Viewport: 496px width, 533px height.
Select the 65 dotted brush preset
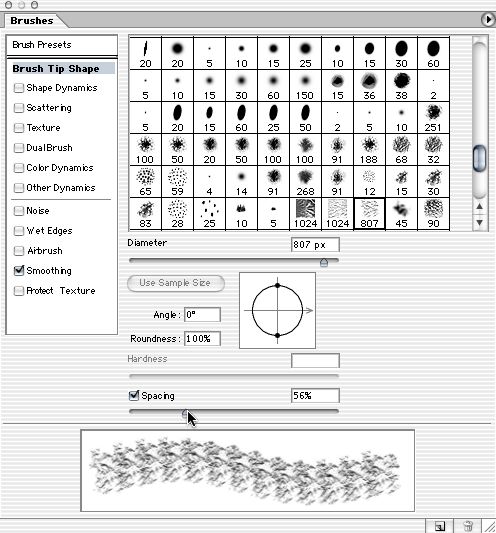point(146,182)
